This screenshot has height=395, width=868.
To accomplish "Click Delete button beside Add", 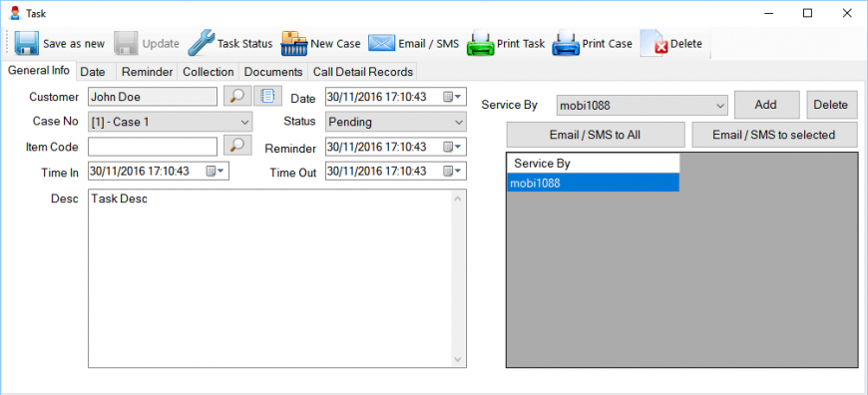I will coord(831,105).
